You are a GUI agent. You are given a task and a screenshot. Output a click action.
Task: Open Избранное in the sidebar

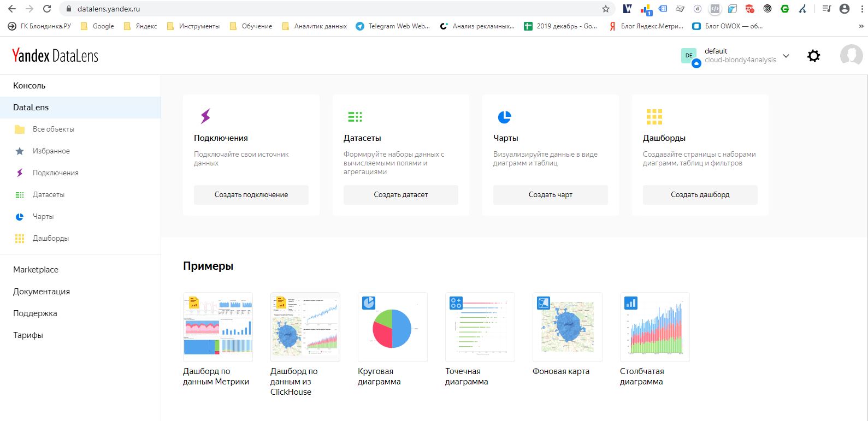point(51,151)
